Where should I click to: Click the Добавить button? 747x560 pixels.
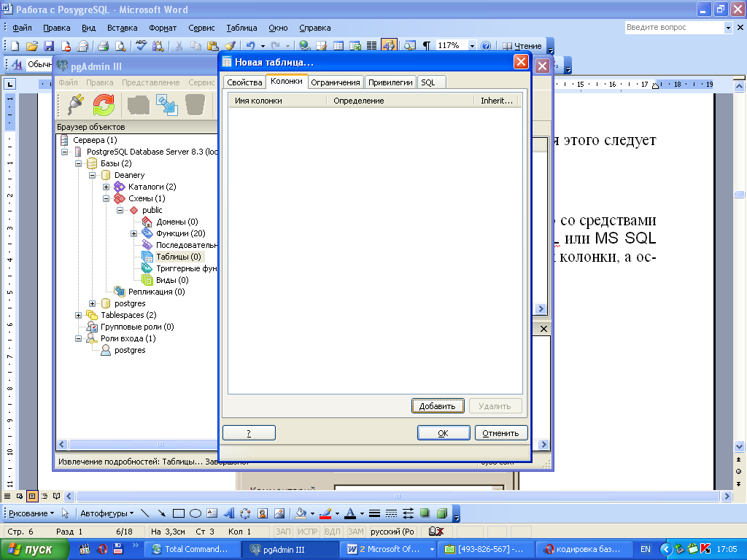click(x=438, y=406)
